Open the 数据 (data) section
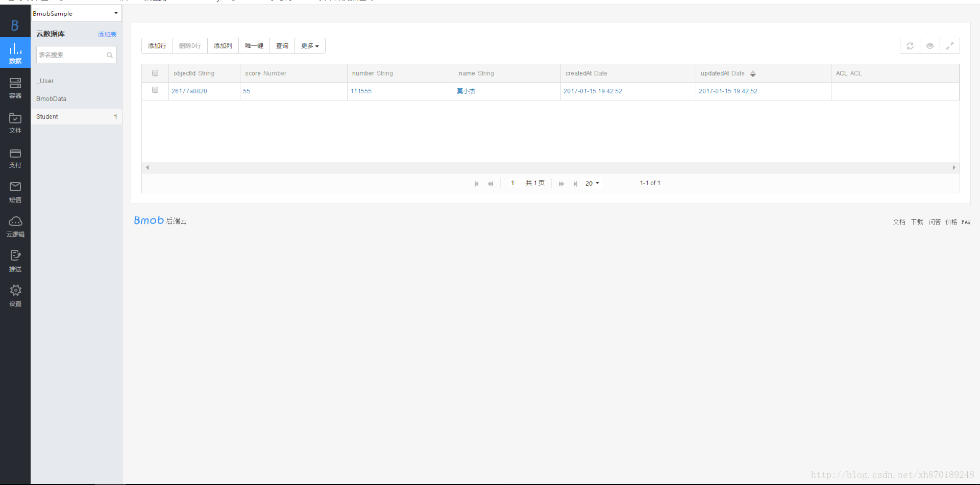This screenshot has width=980, height=485. pos(15,53)
